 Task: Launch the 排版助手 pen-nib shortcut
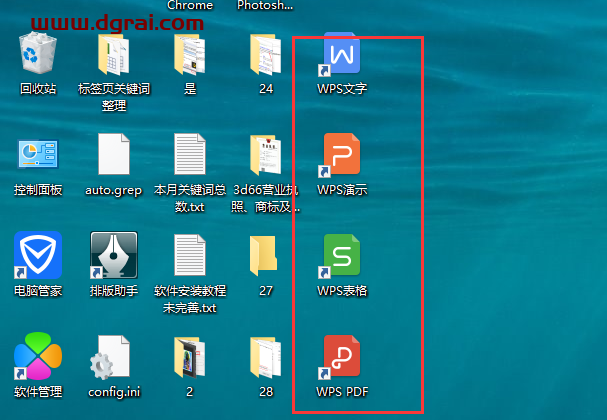point(114,255)
